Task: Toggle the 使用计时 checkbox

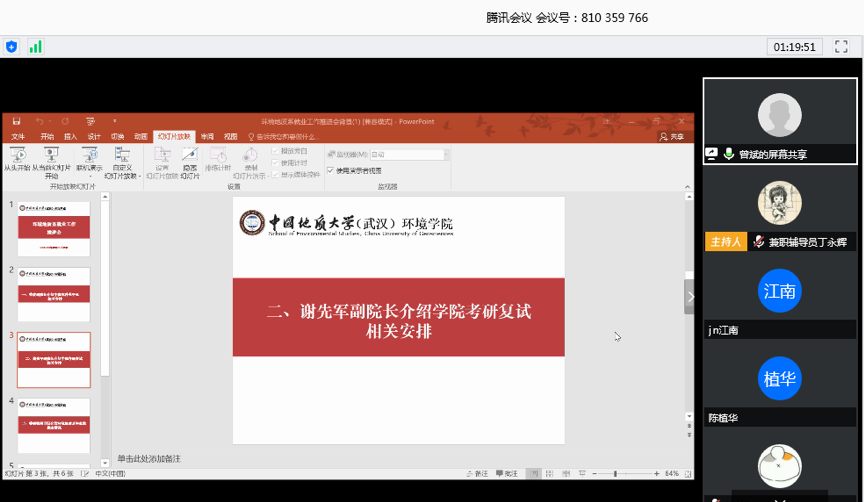Action: (276, 162)
